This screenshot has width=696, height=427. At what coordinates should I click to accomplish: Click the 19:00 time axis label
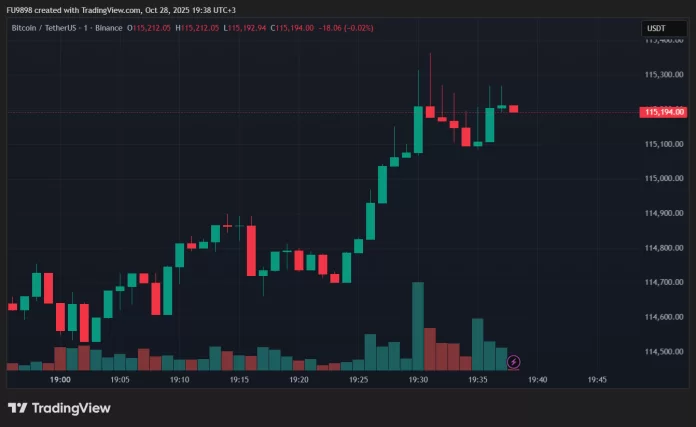(x=59, y=380)
